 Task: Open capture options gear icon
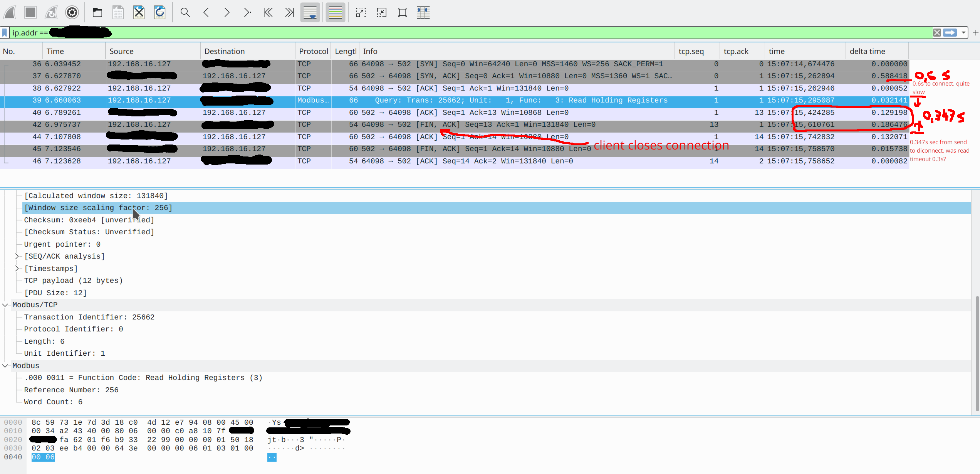[x=72, y=13]
